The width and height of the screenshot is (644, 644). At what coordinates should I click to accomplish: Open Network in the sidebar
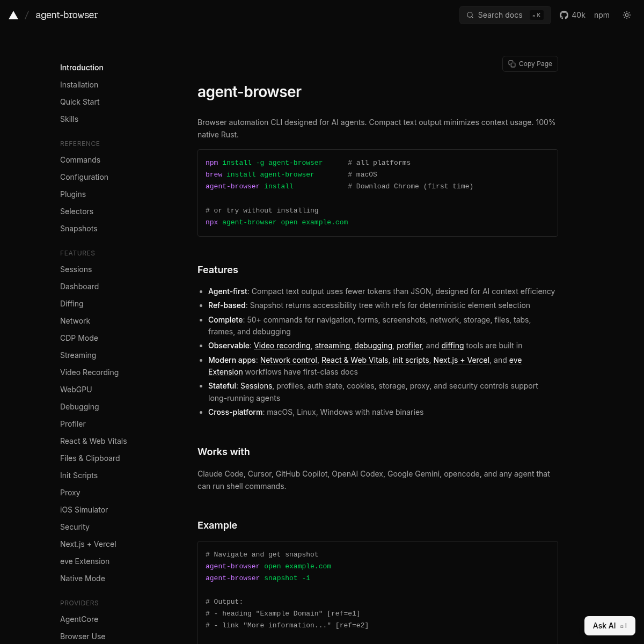tap(75, 321)
